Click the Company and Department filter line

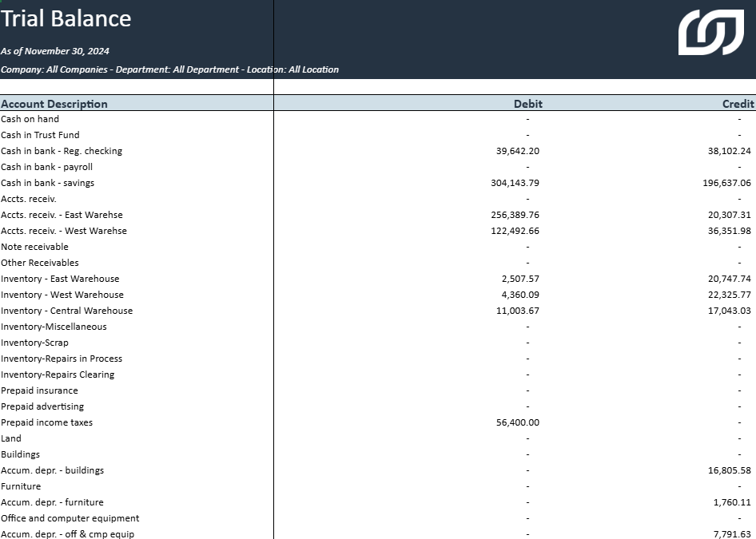click(x=169, y=69)
